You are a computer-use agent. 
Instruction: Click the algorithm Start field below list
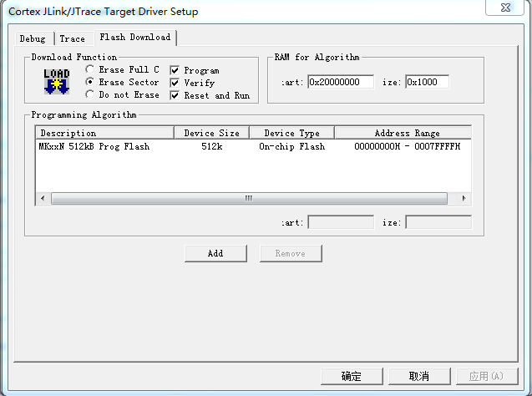pos(341,222)
